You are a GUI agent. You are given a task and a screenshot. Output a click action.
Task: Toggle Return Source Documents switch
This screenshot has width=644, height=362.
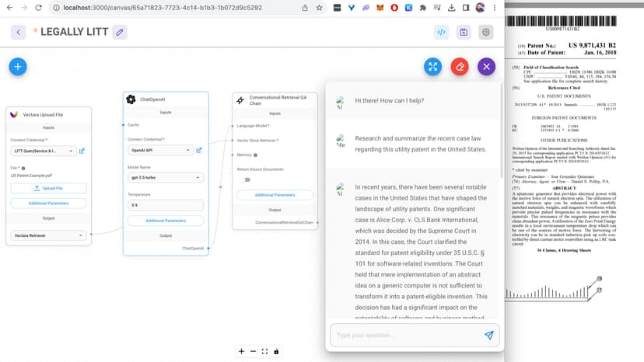coord(246,179)
